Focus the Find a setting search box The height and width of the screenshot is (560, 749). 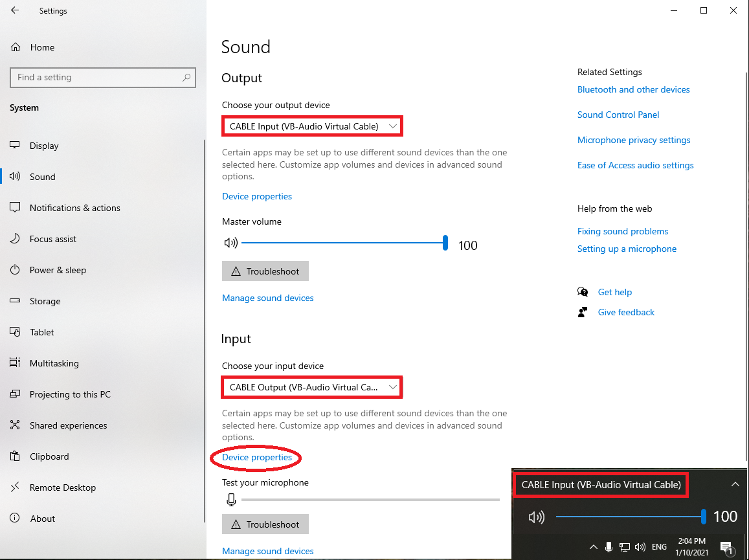click(x=103, y=78)
